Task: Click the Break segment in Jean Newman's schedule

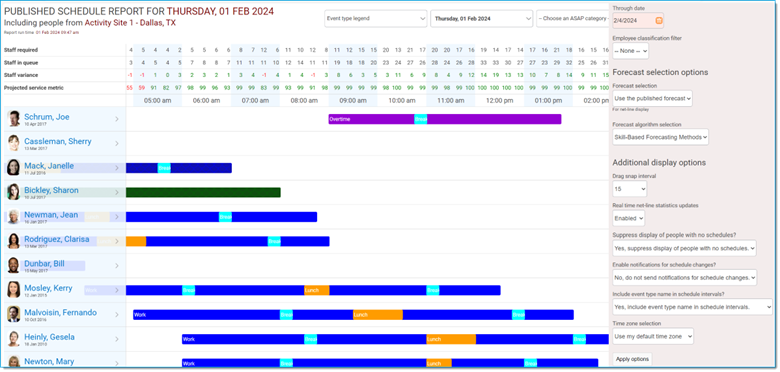Action: click(225, 217)
